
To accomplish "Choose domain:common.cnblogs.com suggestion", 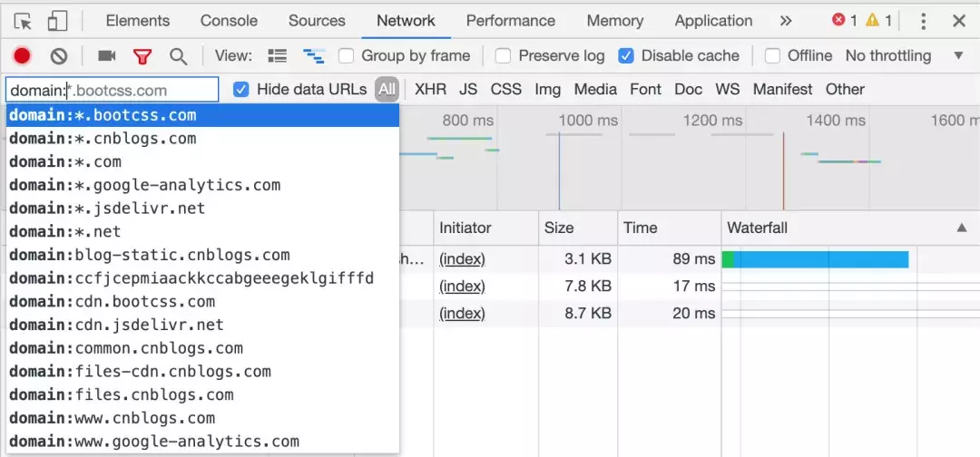I will (x=202, y=348).
